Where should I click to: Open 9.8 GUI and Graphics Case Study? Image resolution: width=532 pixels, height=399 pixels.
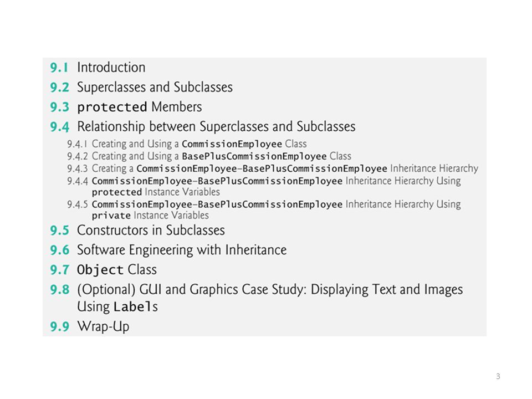257,298
